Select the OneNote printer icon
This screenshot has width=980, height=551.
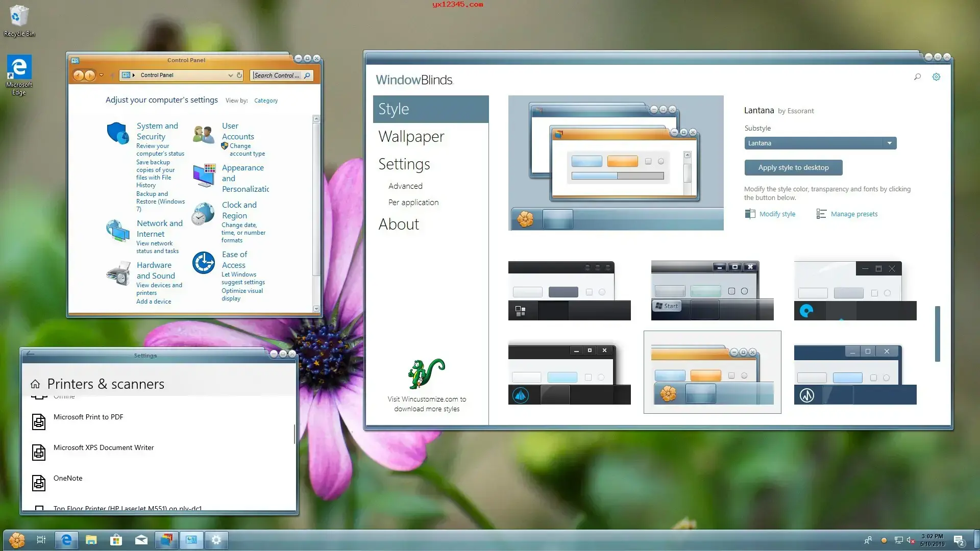[x=39, y=483]
